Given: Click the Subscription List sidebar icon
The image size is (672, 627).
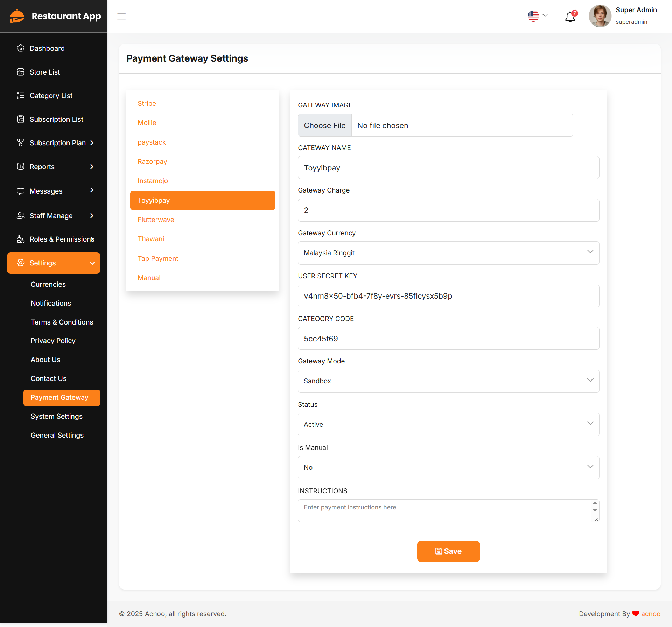Looking at the screenshot, I should tap(21, 119).
